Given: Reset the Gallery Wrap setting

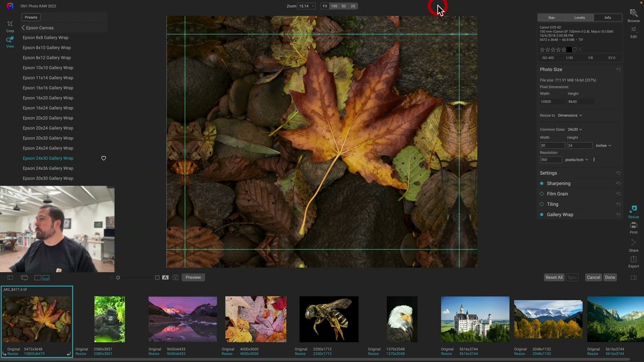Looking at the screenshot, I should [618, 215].
